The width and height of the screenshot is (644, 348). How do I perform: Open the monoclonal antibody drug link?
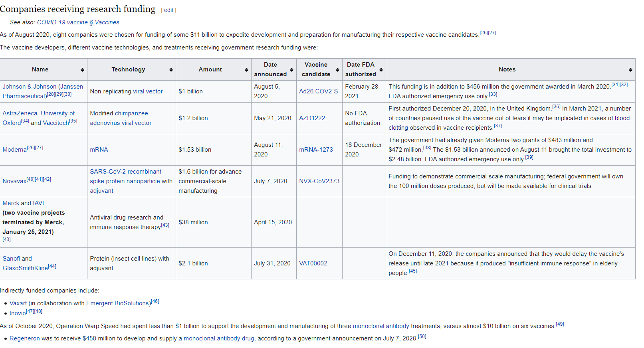point(219,338)
